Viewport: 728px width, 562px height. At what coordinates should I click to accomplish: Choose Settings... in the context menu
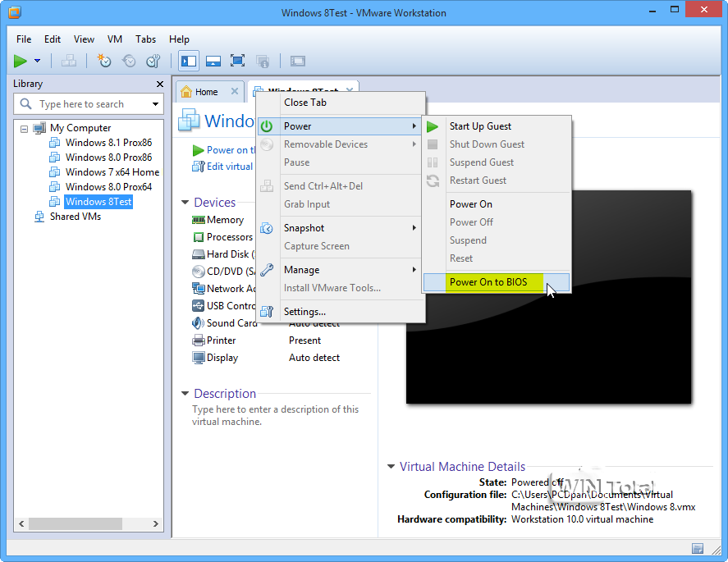[304, 311]
